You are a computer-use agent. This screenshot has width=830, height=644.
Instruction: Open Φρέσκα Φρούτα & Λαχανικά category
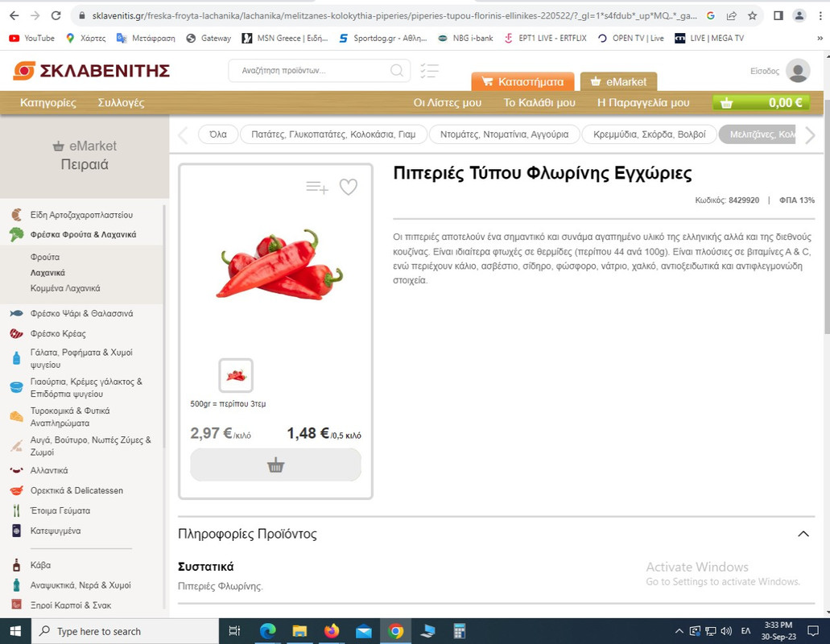(83, 234)
